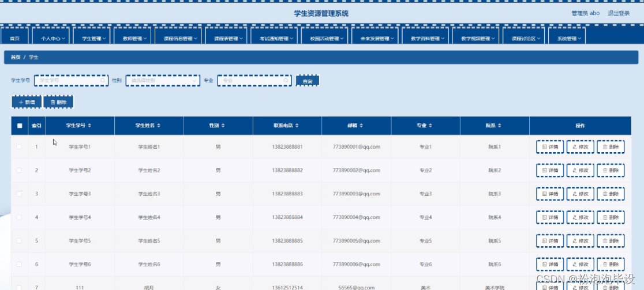Expand the 课程表管理 menu
Screen dimensions: 644x290
tap(226, 36)
